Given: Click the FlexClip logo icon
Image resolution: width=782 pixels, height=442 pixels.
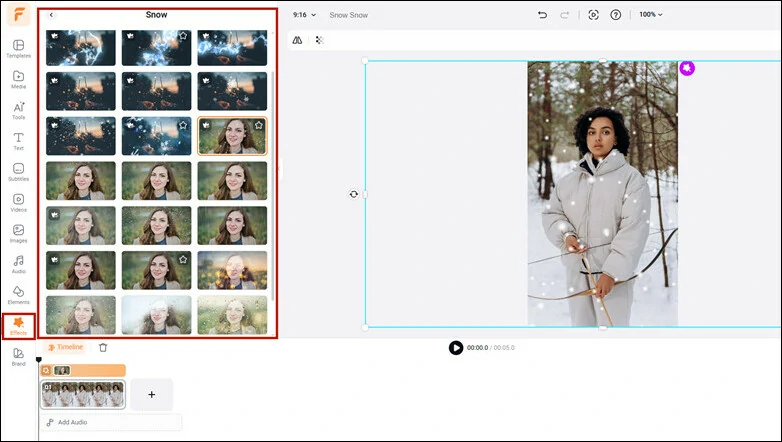Looking at the screenshot, I should click(x=18, y=15).
